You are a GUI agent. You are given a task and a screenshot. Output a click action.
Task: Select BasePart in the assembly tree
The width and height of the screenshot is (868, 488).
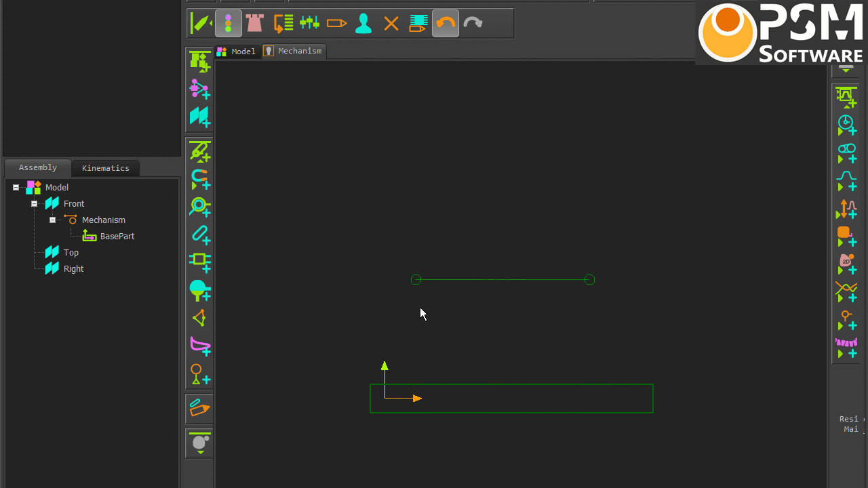(117, 237)
